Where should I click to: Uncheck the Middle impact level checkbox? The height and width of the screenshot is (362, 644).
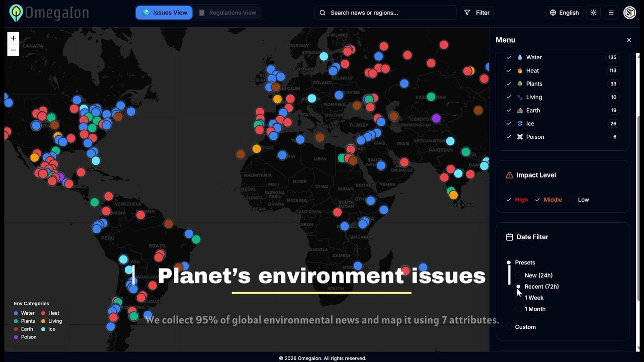point(537,200)
